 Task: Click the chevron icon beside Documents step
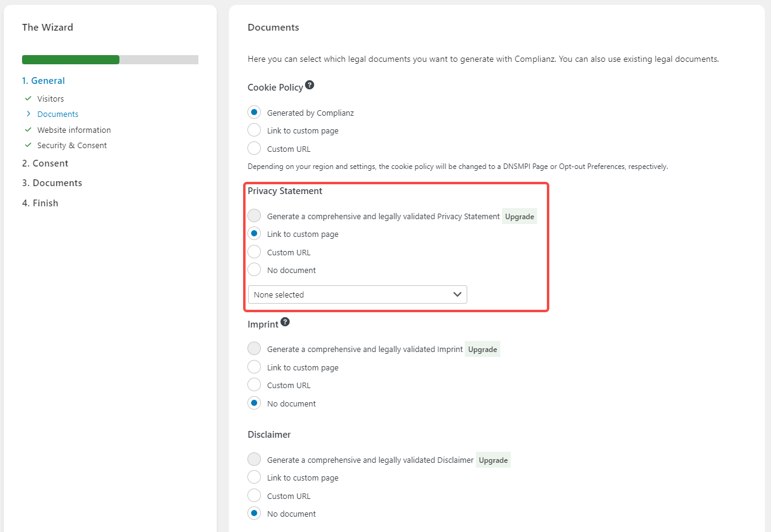pos(28,114)
